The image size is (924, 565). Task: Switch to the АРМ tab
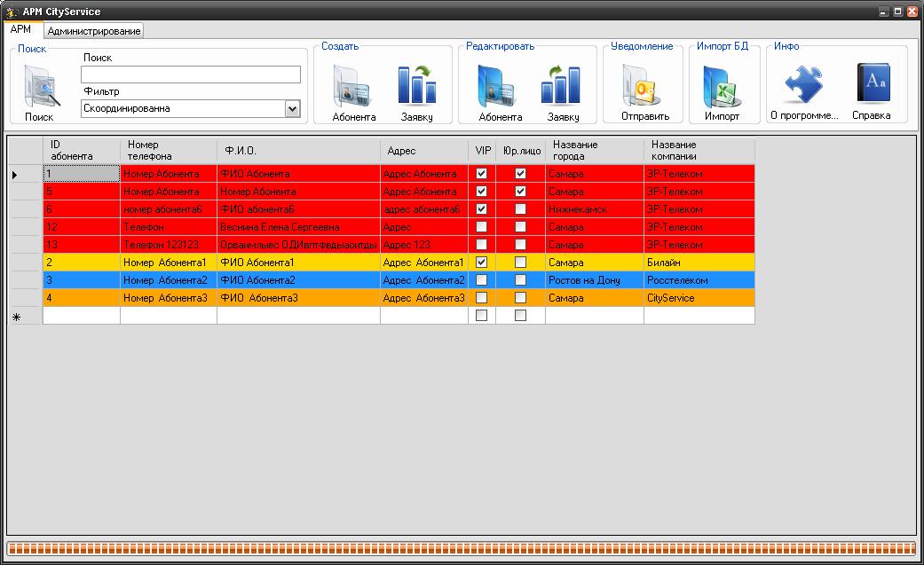point(21,29)
